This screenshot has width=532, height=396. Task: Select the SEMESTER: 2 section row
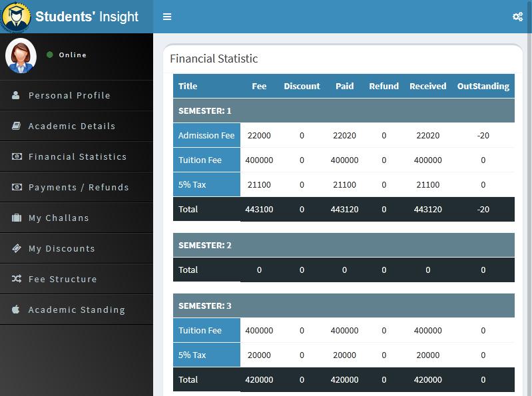(344, 245)
